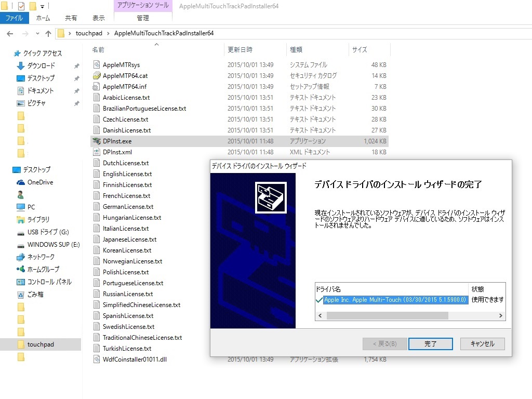Select the DPInst.exe application icon
Screen dimensions: 532x399
click(97, 141)
